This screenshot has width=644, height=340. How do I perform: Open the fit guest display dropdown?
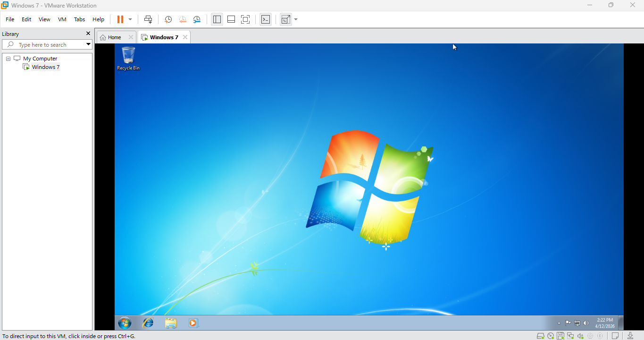coord(296,19)
